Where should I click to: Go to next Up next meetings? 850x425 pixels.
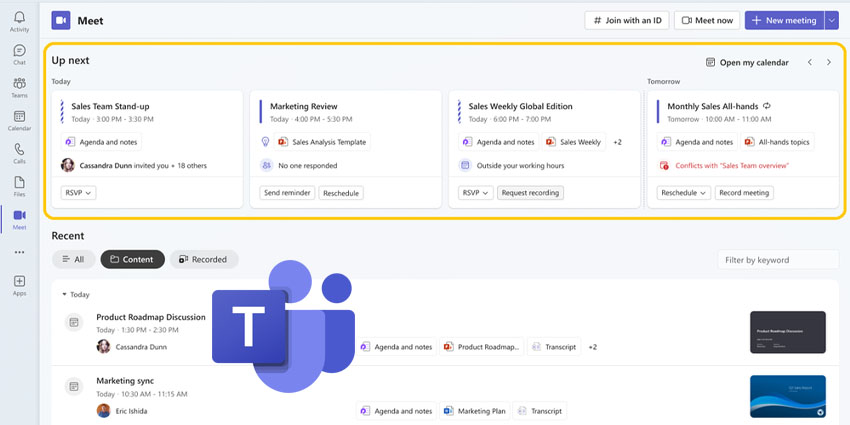pyautogui.click(x=829, y=62)
